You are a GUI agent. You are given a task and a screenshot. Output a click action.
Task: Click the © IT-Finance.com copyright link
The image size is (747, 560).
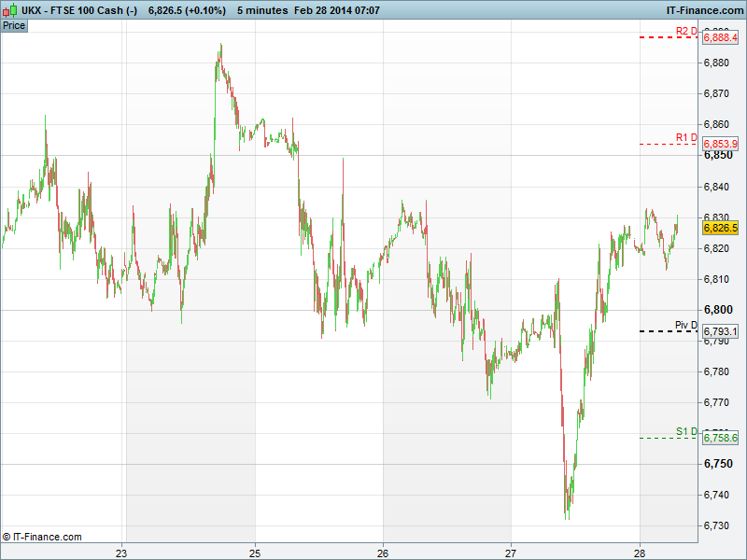(x=42, y=537)
